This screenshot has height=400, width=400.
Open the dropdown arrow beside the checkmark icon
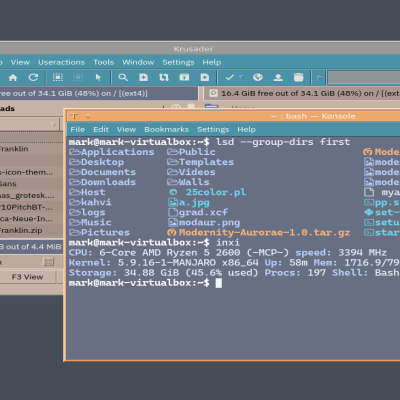pos(242,77)
